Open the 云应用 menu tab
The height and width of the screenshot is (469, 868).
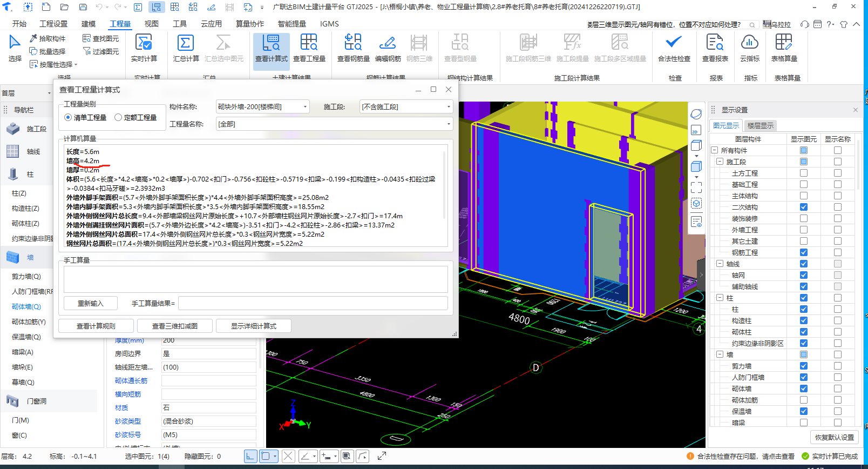click(211, 24)
